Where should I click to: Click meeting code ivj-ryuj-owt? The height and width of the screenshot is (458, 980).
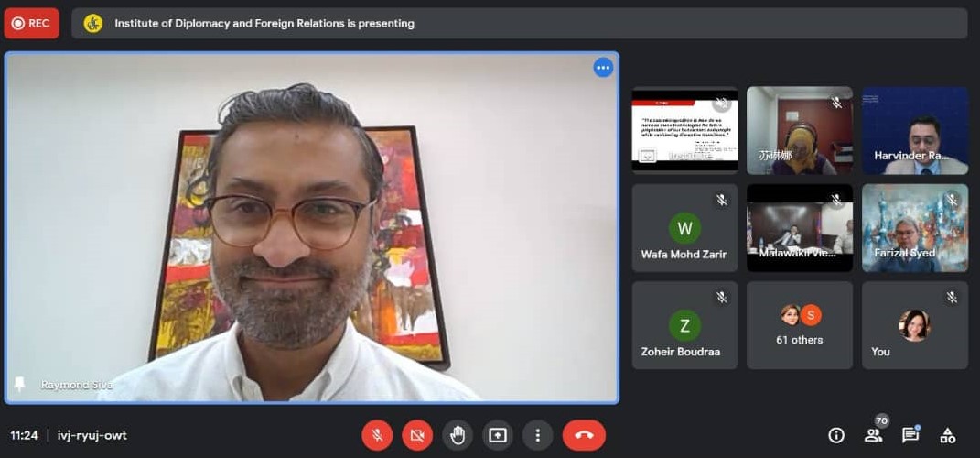(x=90, y=435)
